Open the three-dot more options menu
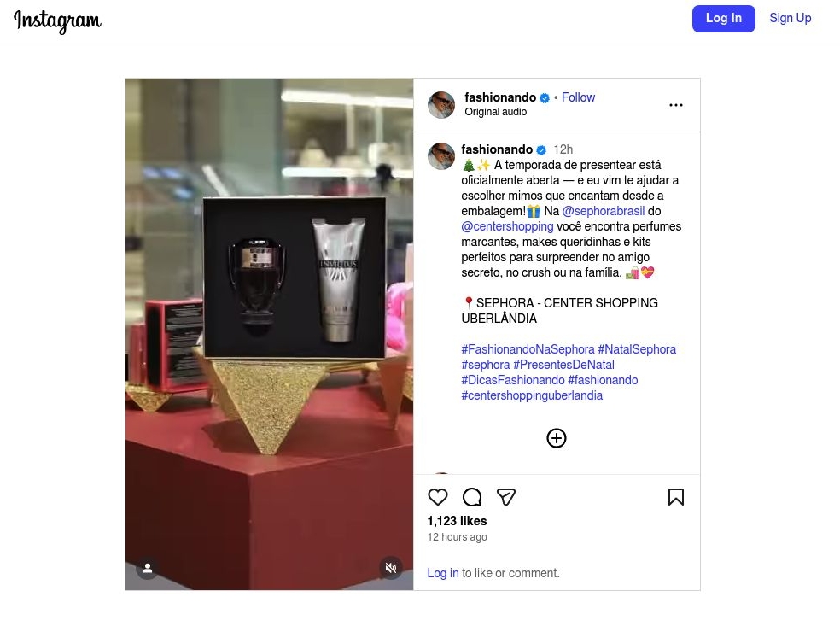 [x=675, y=105]
